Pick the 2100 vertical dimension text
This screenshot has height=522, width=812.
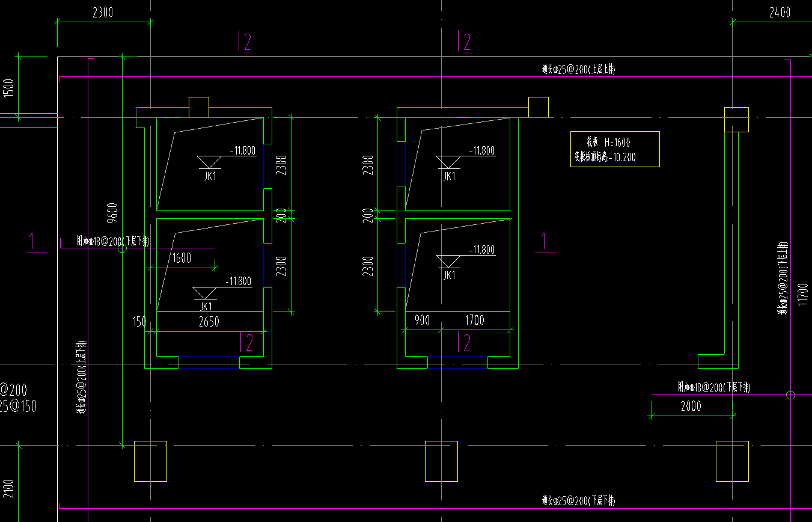(8, 487)
